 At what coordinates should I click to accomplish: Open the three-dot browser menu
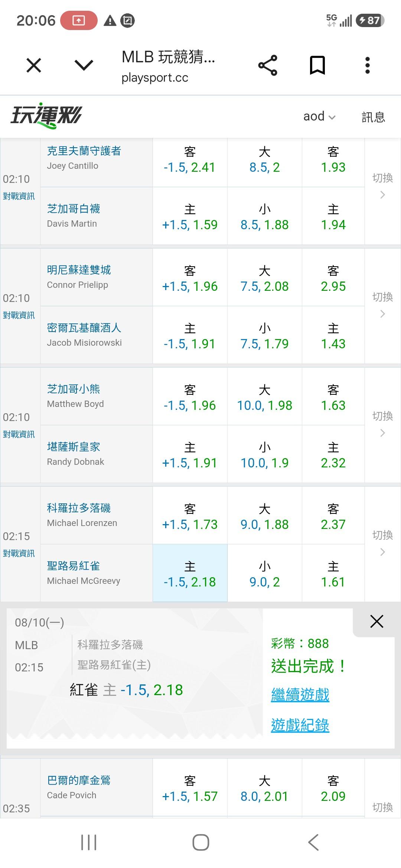pyautogui.click(x=368, y=66)
